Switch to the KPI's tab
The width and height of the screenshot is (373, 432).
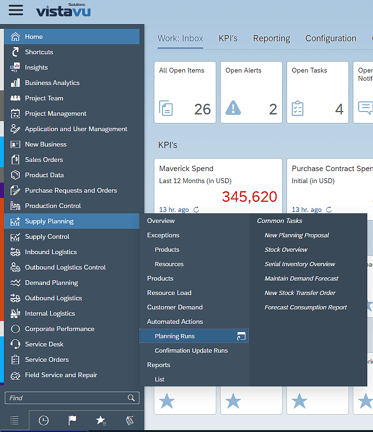[228, 38]
